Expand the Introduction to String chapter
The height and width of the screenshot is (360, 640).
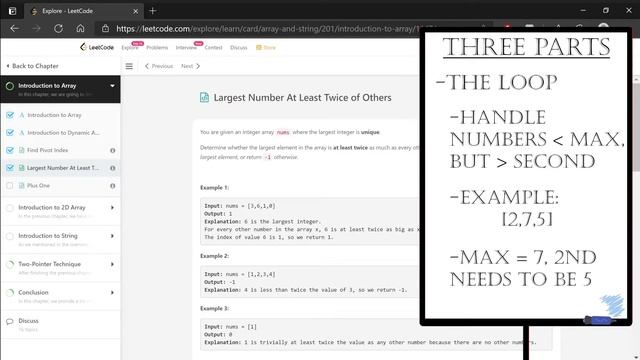pos(112,236)
